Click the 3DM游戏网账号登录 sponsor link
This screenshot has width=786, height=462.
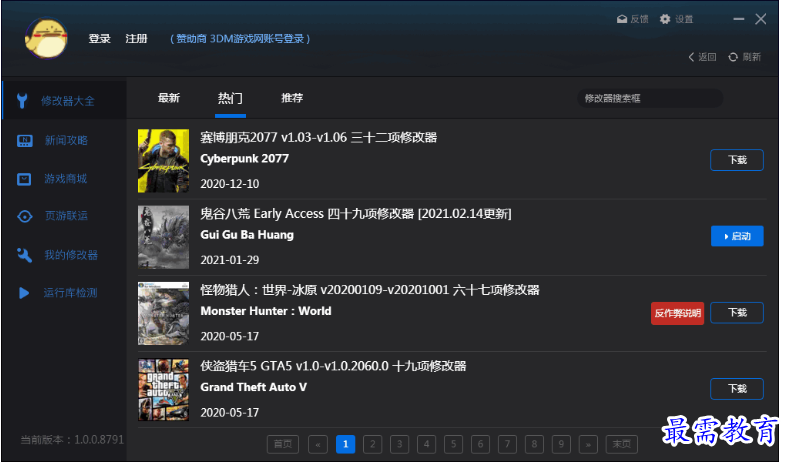240,39
